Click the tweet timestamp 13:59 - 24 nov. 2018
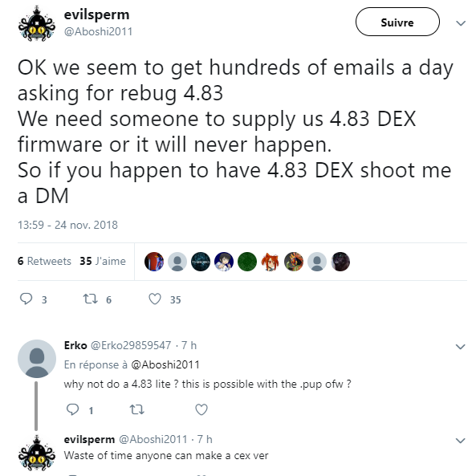The width and height of the screenshot is (476, 476). 67,225
